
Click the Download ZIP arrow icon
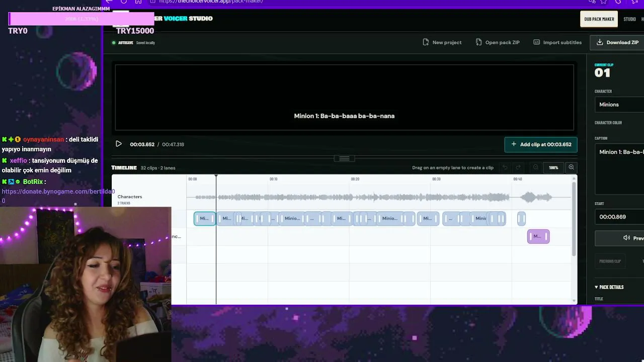pyautogui.click(x=600, y=42)
